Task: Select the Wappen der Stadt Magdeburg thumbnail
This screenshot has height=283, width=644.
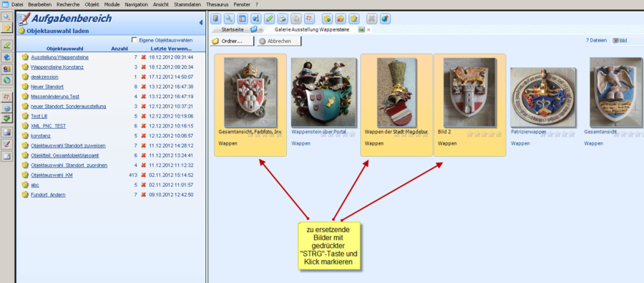Action: pos(396,92)
